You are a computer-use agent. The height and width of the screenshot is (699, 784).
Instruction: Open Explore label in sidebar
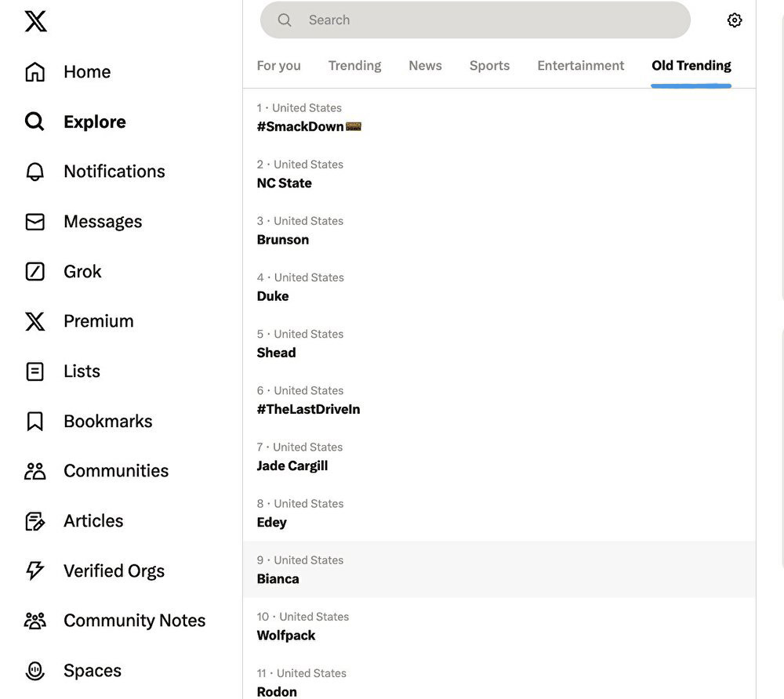coord(95,121)
